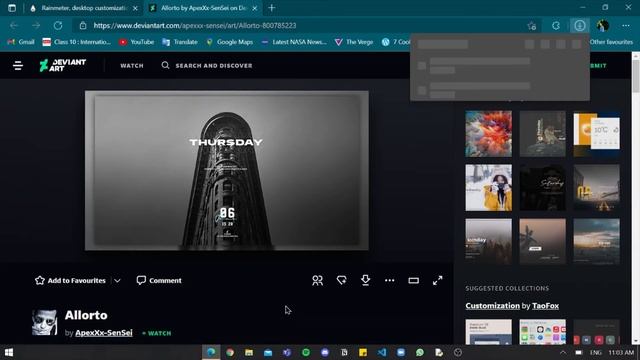The image size is (640, 360).
Task: Open File Explorer from the taskbar
Action: click(x=249, y=352)
